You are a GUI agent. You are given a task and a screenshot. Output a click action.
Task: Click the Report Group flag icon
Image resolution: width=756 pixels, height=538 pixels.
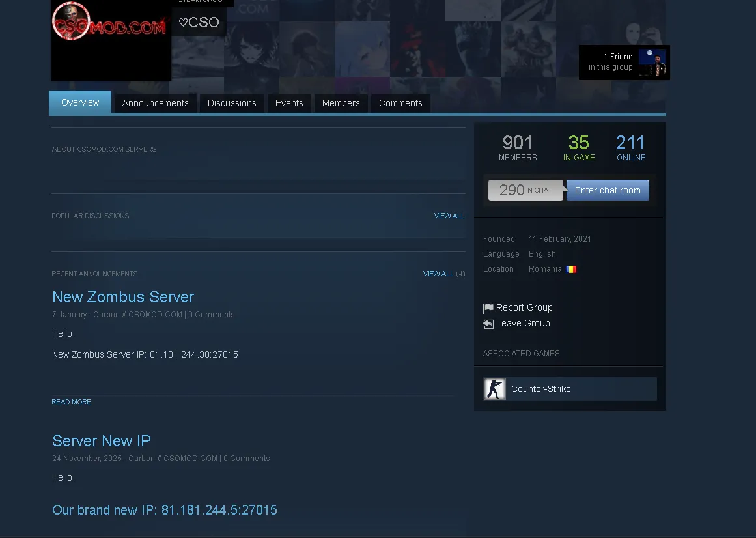pyautogui.click(x=488, y=308)
